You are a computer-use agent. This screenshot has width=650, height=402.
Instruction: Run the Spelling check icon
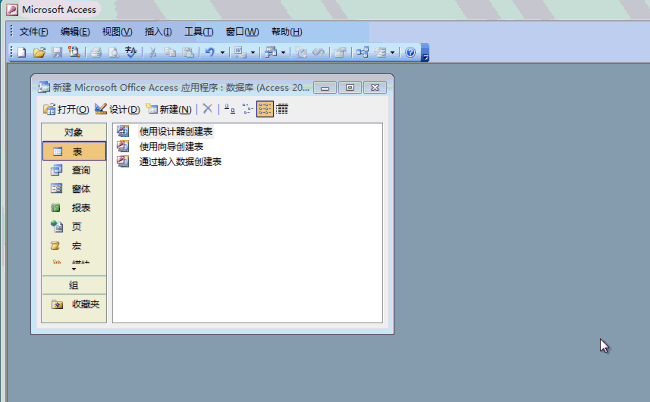[131, 53]
